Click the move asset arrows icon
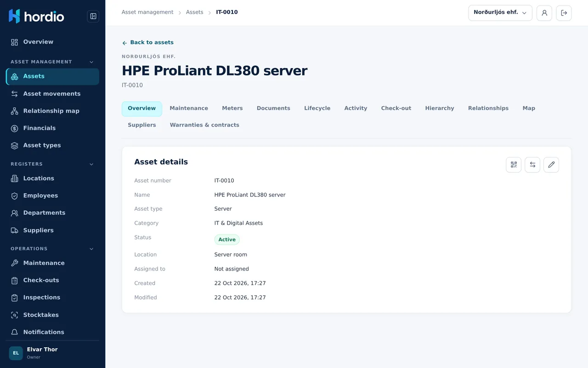Viewport: 588px width, 368px height. (x=532, y=165)
